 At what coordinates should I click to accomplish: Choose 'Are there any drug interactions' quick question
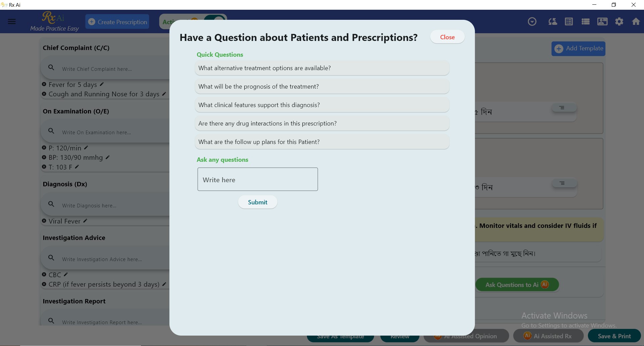coord(321,123)
